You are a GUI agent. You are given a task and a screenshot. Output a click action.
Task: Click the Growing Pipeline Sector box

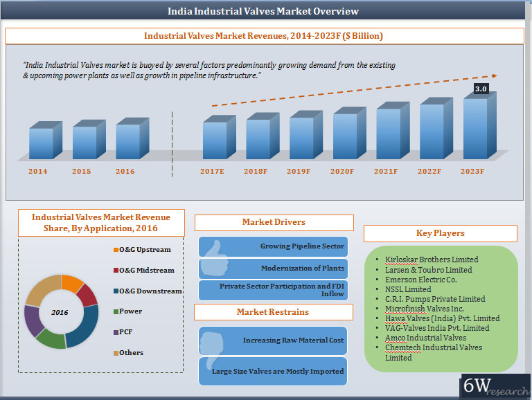tap(273, 246)
